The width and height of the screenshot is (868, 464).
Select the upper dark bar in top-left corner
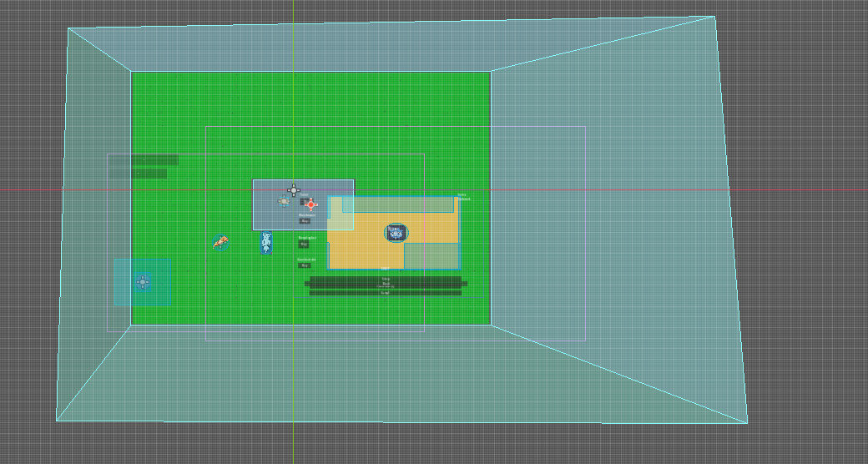(x=154, y=159)
